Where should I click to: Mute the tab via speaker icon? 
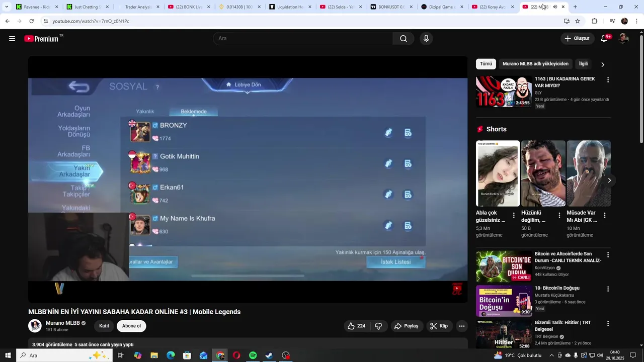coord(555,7)
